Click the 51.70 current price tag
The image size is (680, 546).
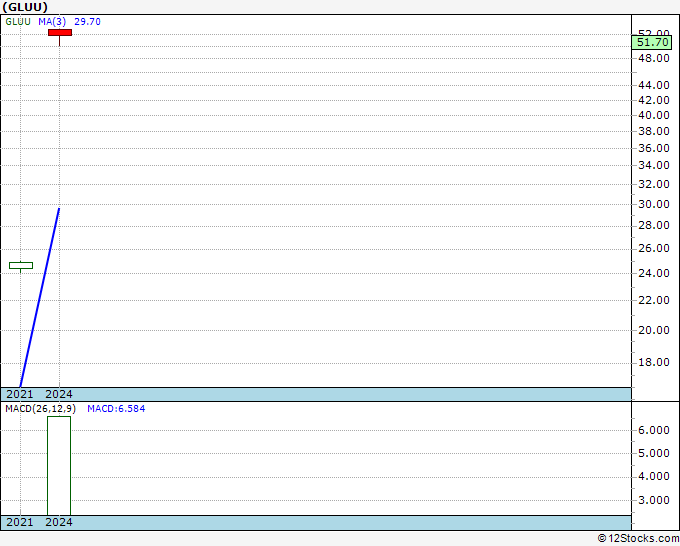click(652, 43)
